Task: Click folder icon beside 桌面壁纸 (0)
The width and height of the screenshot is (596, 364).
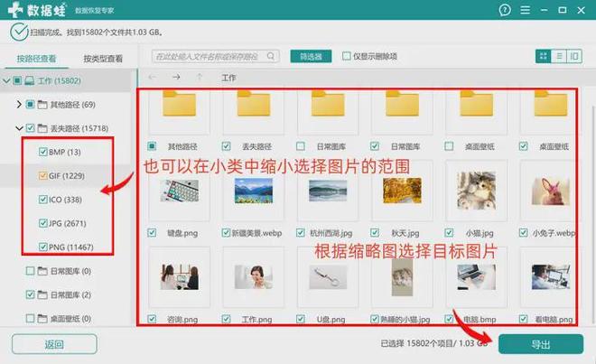Action: [42, 318]
